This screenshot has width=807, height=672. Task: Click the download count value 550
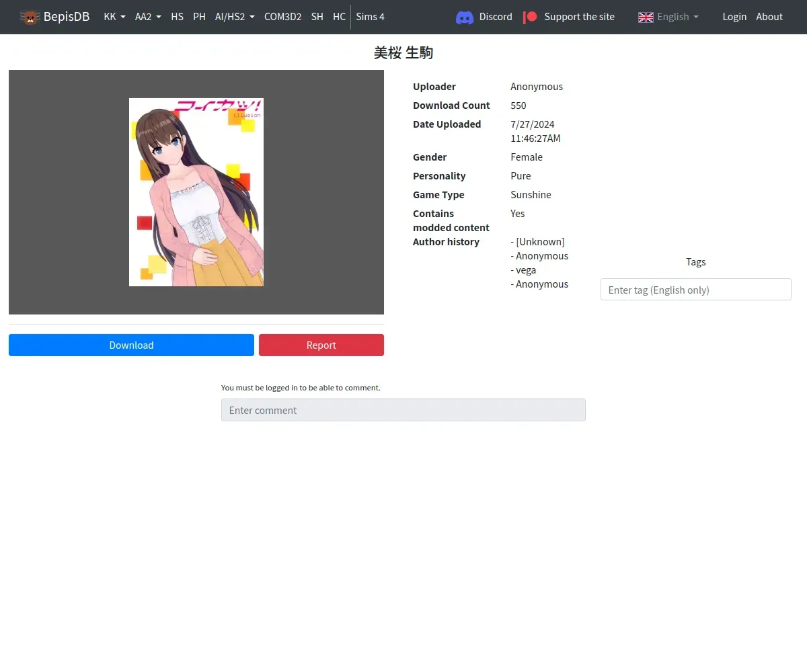[518, 106]
